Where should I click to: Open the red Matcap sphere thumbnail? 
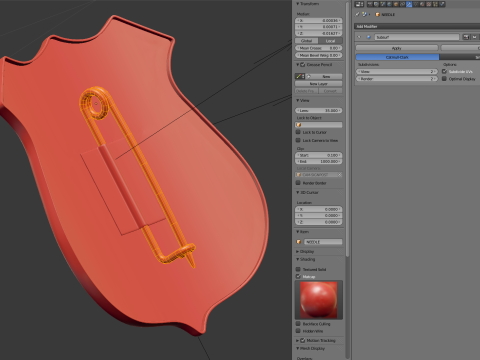click(319, 300)
